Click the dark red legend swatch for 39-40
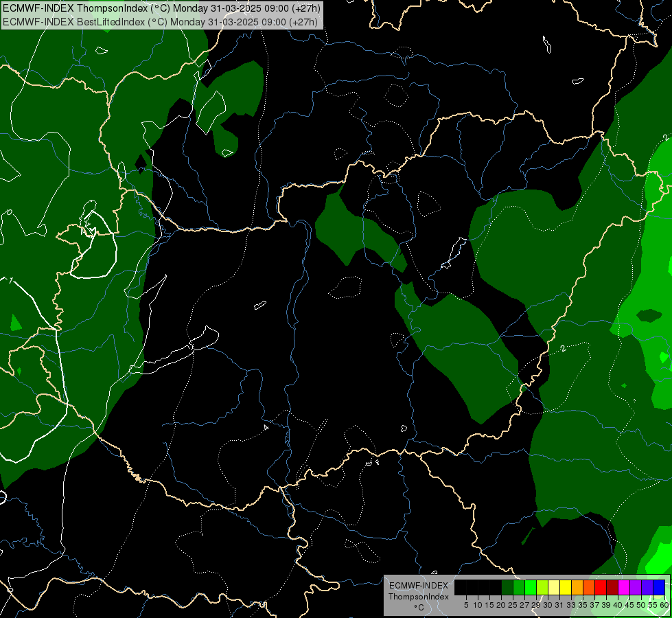Viewport: 672px width, 618px height. click(612, 587)
